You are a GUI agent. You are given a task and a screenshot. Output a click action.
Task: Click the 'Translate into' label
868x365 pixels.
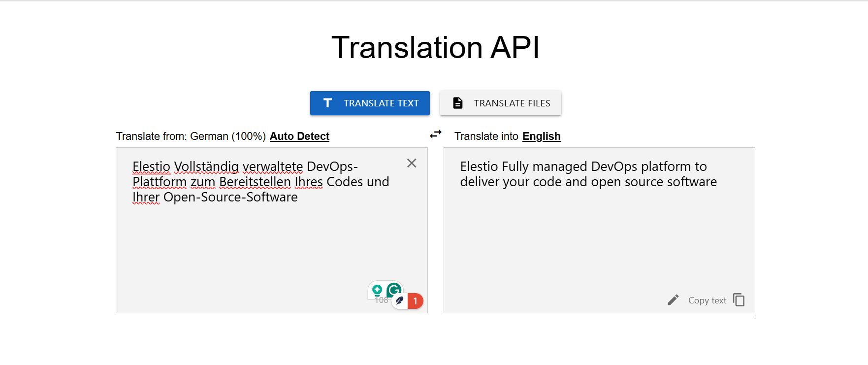point(486,136)
